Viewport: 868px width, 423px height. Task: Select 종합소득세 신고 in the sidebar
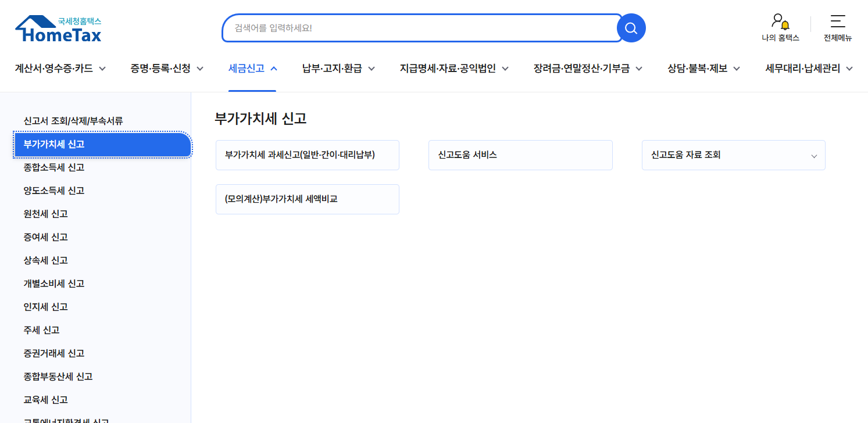[54, 167]
